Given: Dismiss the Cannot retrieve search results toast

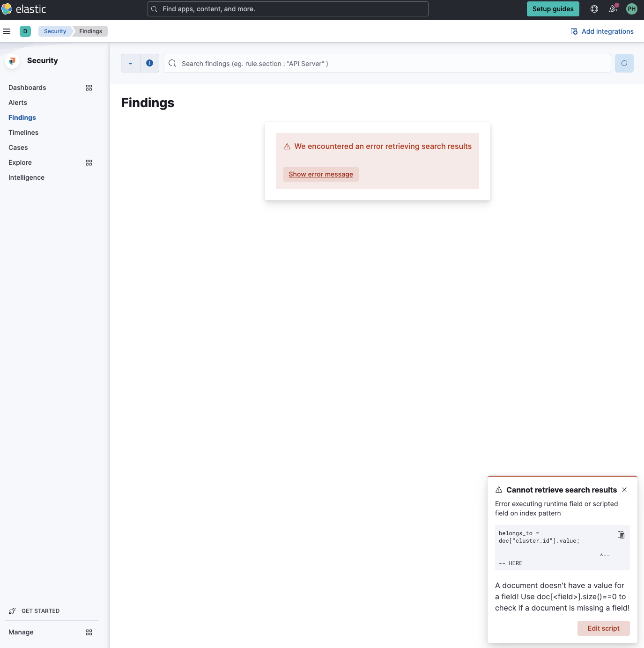Looking at the screenshot, I should (624, 490).
